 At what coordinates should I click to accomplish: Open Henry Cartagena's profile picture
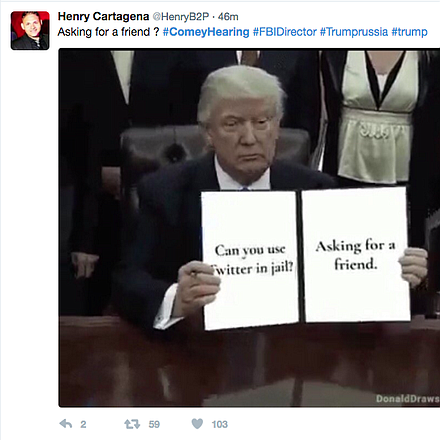[30, 30]
